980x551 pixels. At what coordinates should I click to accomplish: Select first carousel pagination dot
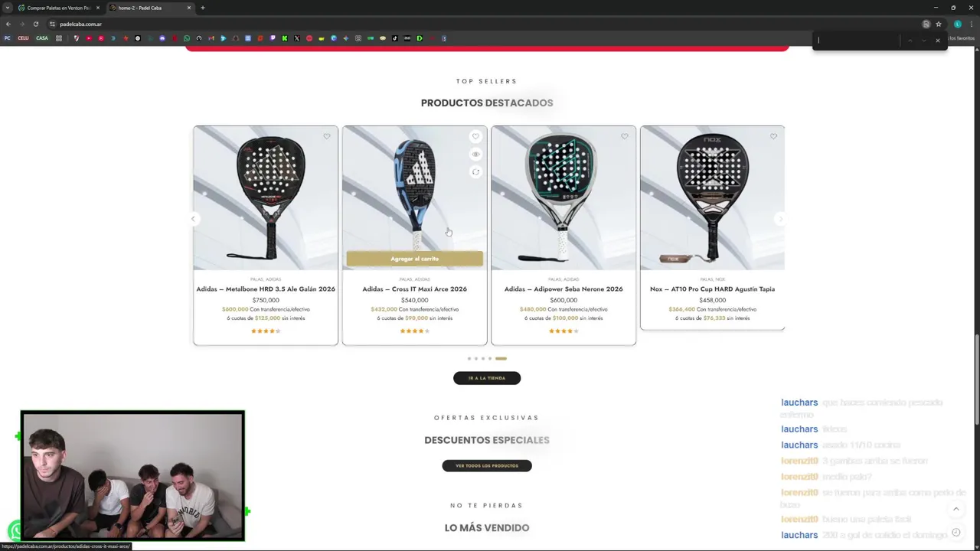(469, 359)
